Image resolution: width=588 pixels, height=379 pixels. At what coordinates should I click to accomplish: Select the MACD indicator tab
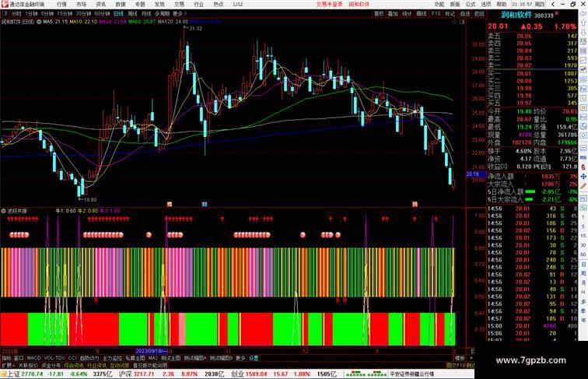33,358
